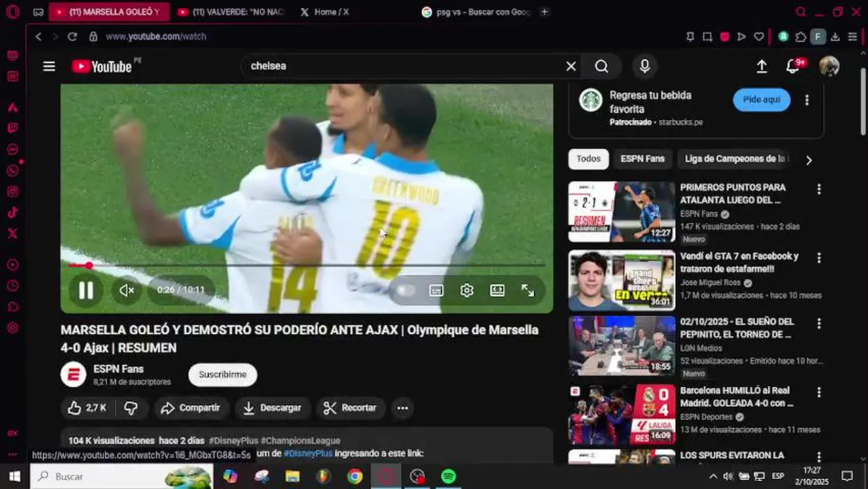This screenshot has height=489, width=868.
Task: Toggle the autoplay switch in the player
Action: 406,290
